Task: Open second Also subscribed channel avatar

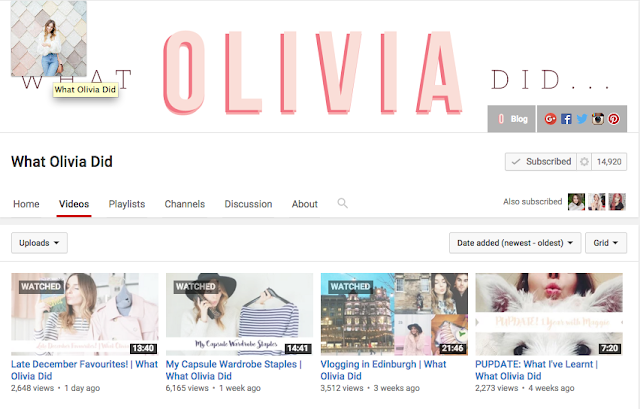Action: [596, 202]
